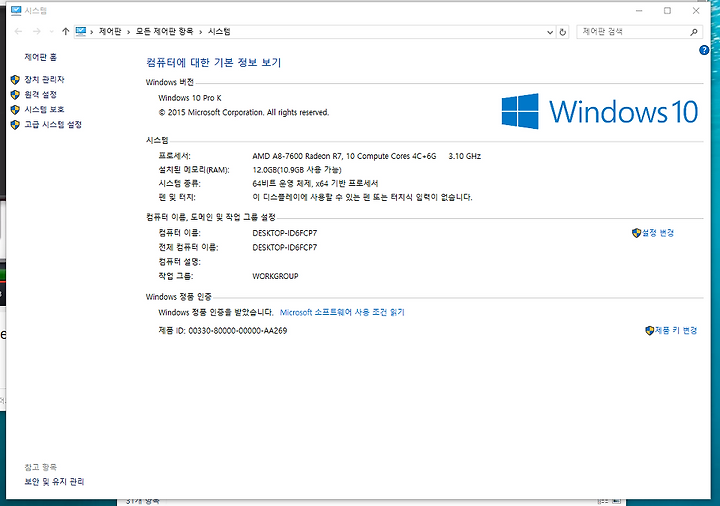Click 컴퓨터에 대한 기본 정보 보기 heading
Viewport: 720px width, 506px height.
click(214, 62)
